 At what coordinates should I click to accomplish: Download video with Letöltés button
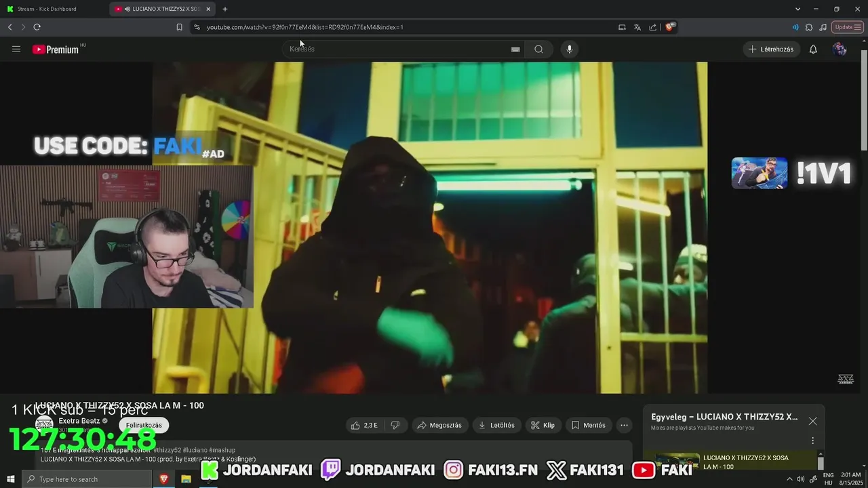tap(496, 425)
